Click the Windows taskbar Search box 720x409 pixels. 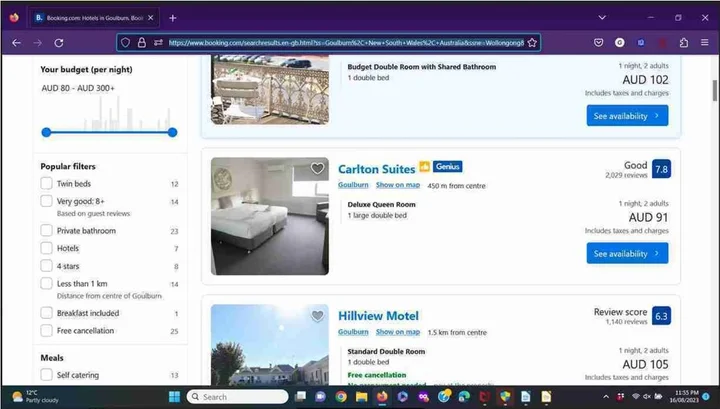click(x=238, y=397)
